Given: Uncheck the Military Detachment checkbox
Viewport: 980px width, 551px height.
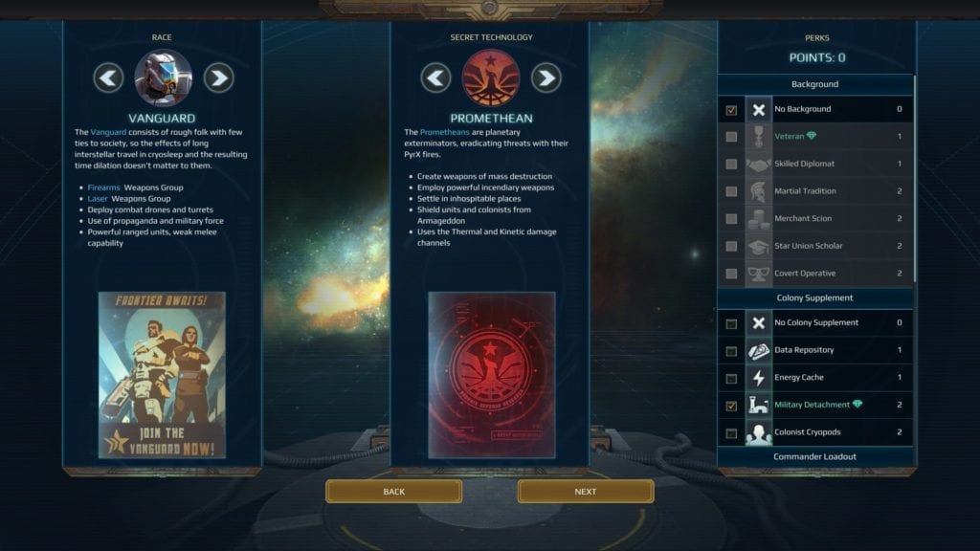Looking at the screenshot, I should click(x=731, y=406).
